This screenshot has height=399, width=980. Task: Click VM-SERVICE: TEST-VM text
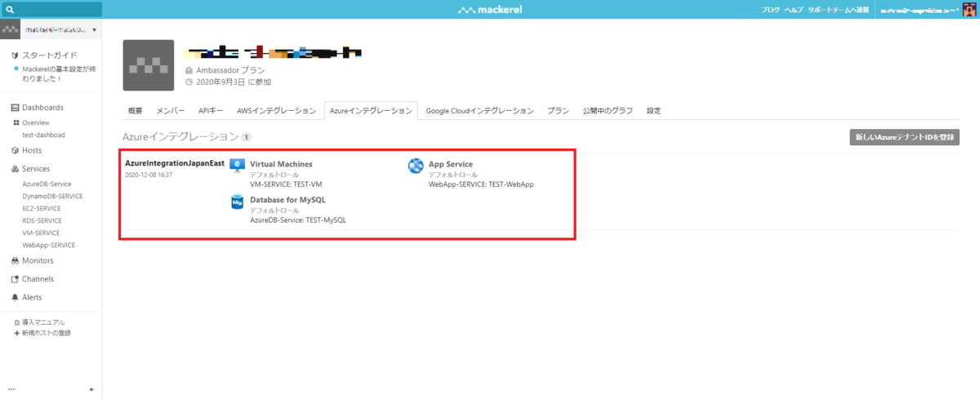click(x=286, y=184)
